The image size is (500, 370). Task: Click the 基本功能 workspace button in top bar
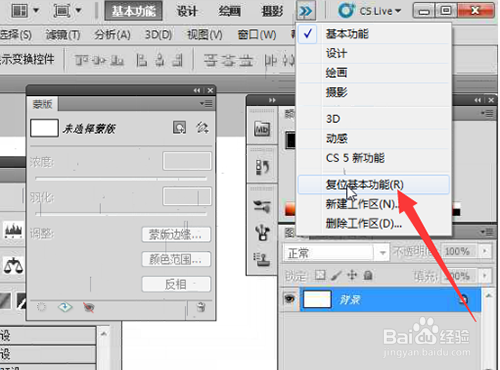(x=134, y=11)
